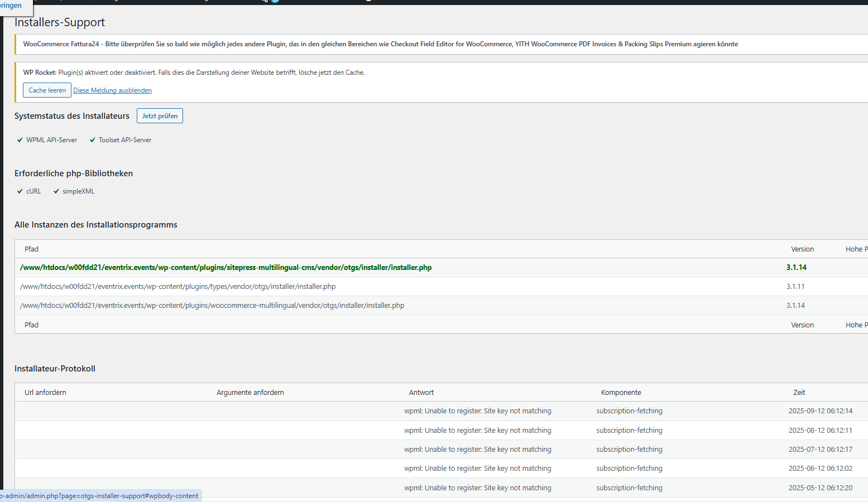Viewport: 868px width, 502px height.
Task: Click subscription-fetching in the 2025-06-12 log row
Action: [630, 469]
